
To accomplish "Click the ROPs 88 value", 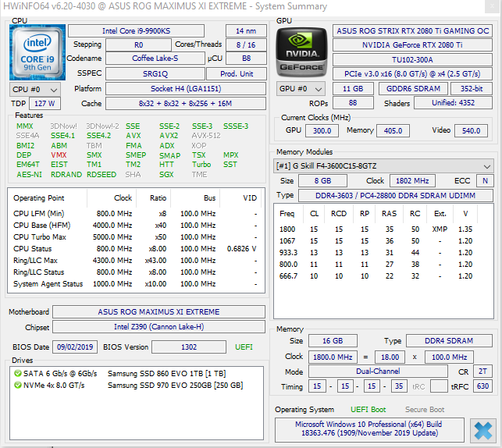I will point(353,103).
